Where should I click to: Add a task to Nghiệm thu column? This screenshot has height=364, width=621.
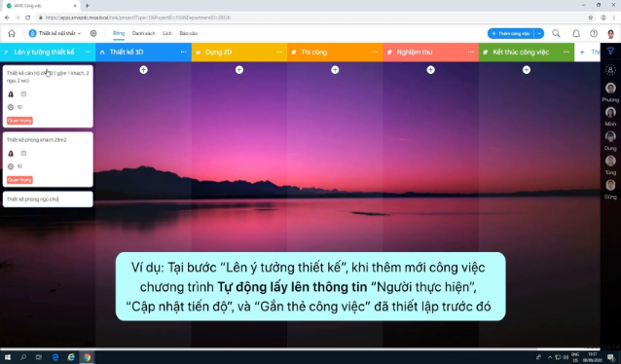tap(430, 70)
